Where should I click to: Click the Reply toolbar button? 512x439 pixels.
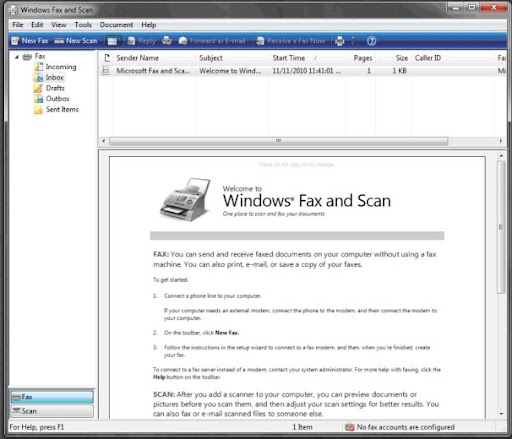[142, 41]
